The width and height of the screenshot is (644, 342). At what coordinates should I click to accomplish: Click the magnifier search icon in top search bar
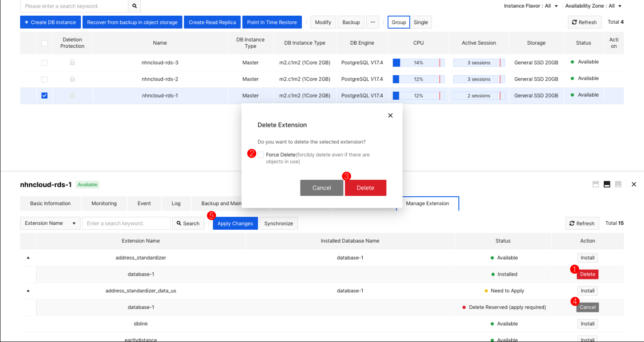(134, 6)
